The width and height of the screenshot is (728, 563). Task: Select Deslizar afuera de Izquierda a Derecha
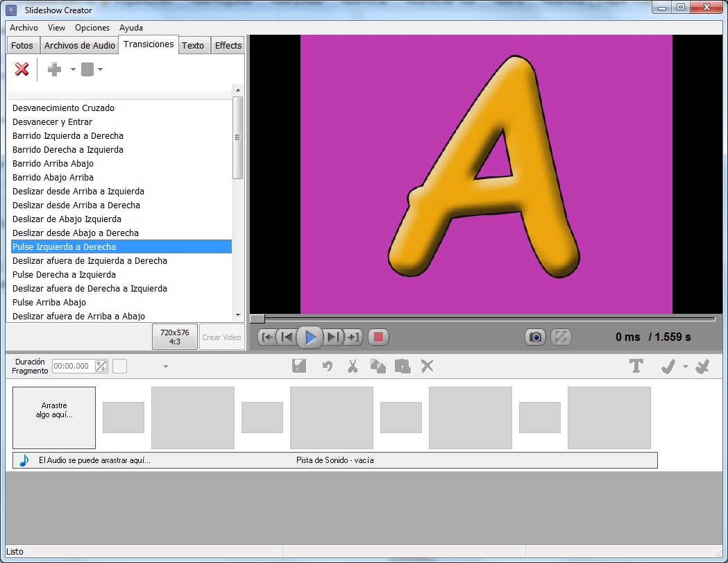(121, 260)
